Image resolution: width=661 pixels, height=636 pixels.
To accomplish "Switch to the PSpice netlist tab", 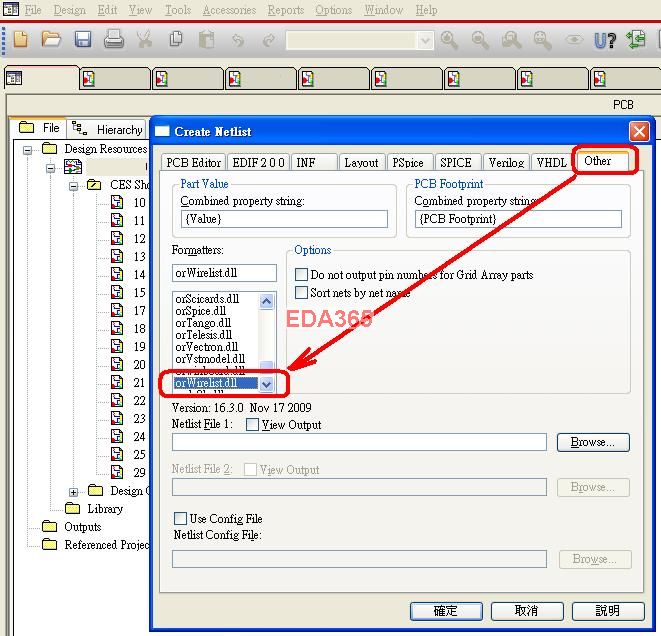I will (408, 162).
